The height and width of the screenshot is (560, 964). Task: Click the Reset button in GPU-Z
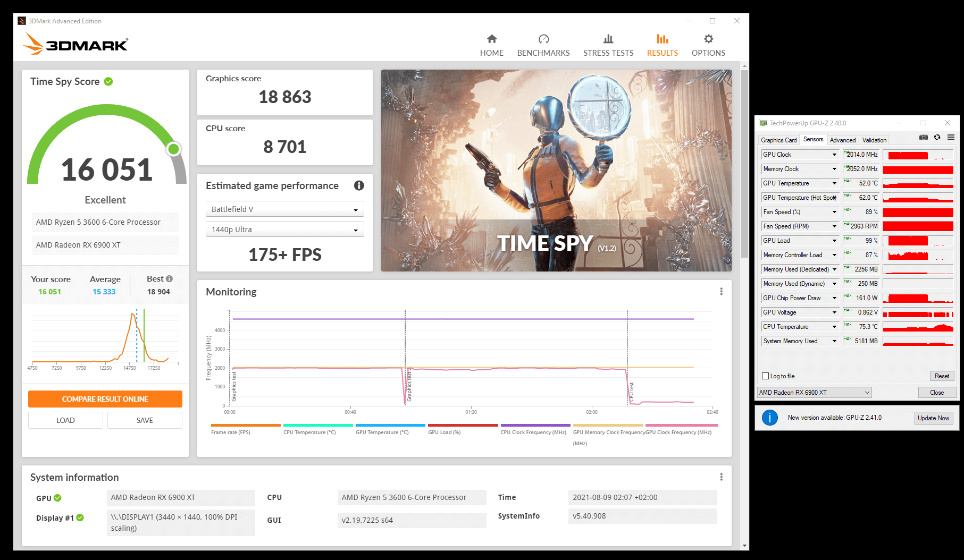pos(942,376)
